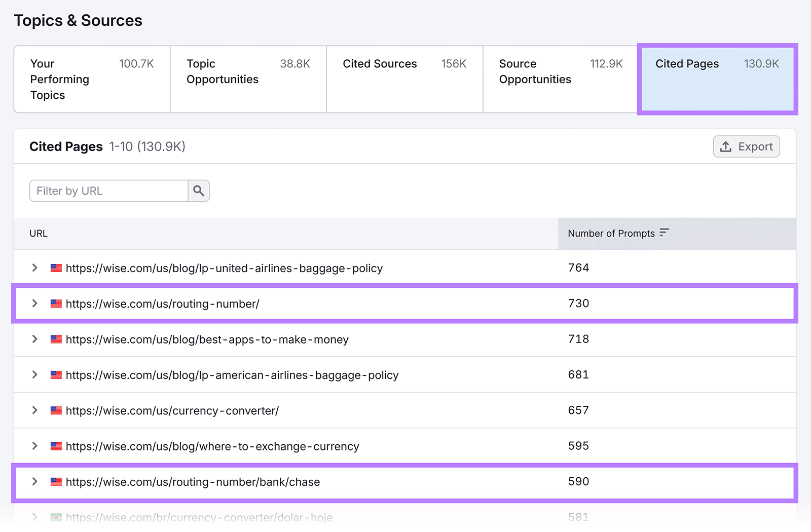Screen dimensions: 811x532
Task: Open the us/currency-converter URL
Action: (172, 410)
